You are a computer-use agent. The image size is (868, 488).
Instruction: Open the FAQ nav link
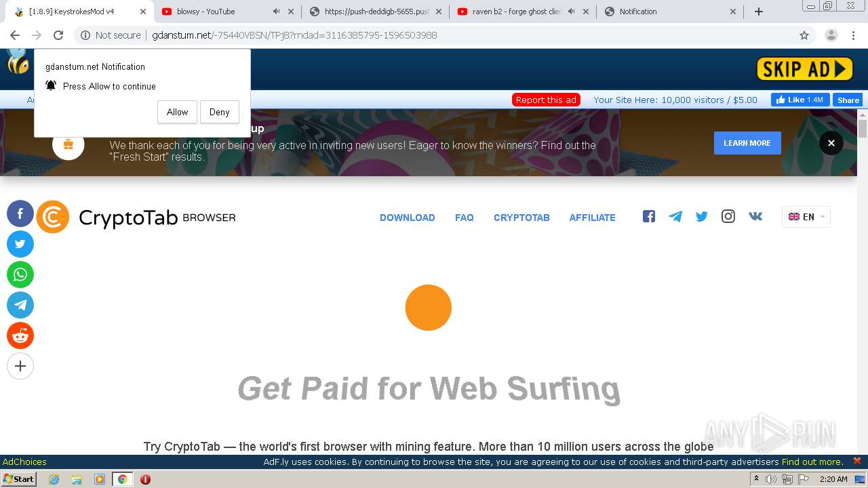tap(465, 218)
